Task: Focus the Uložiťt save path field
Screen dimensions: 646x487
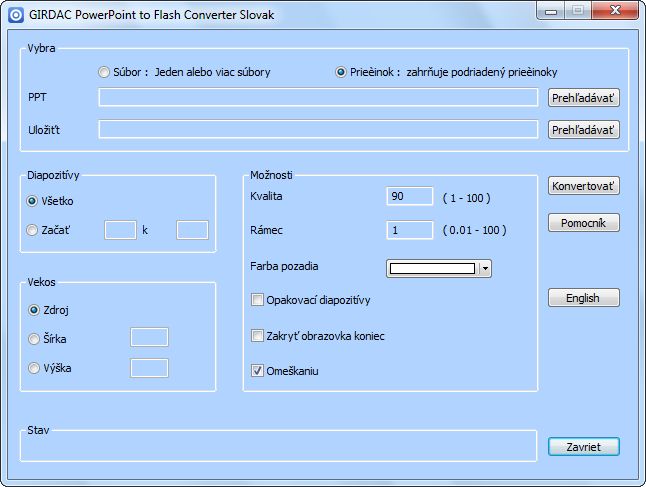Action: (318, 130)
